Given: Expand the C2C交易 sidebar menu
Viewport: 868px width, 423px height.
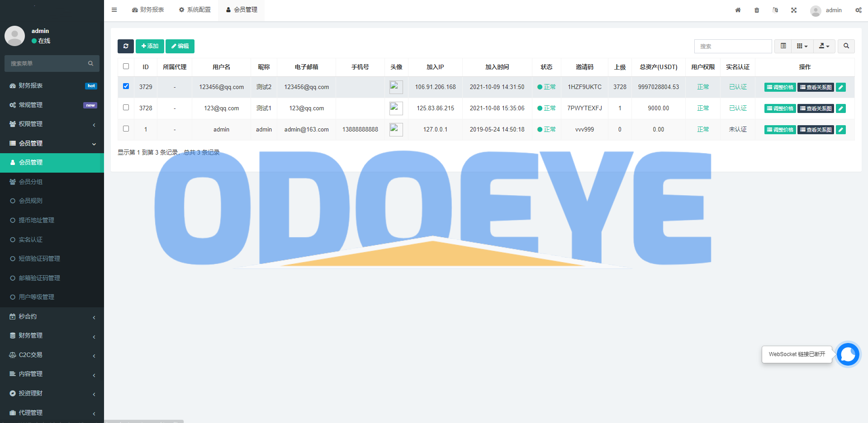Looking at the screenshot, I should [52, 355].
